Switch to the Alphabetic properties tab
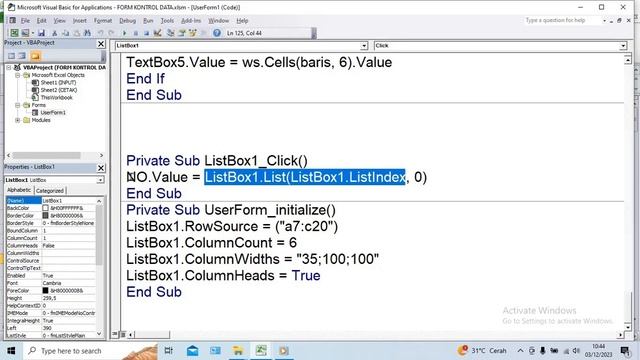Screen dimensions: 640x360 coord(19,190)
